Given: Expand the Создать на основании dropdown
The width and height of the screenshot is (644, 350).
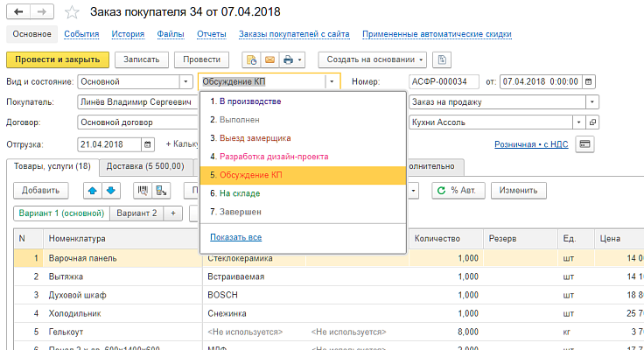Looking at the screenshot, I should click(x=422, y=59).
